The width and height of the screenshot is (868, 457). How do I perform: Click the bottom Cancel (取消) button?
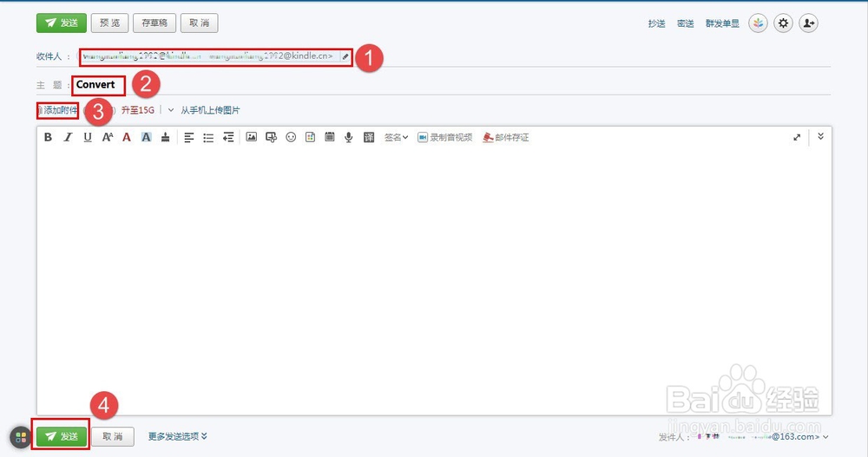click(x=113, y=436)
